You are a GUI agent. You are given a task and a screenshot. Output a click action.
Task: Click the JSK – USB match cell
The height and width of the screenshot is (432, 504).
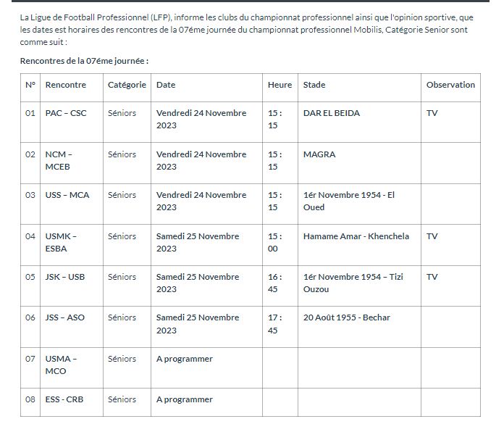(x=64, y=277)
